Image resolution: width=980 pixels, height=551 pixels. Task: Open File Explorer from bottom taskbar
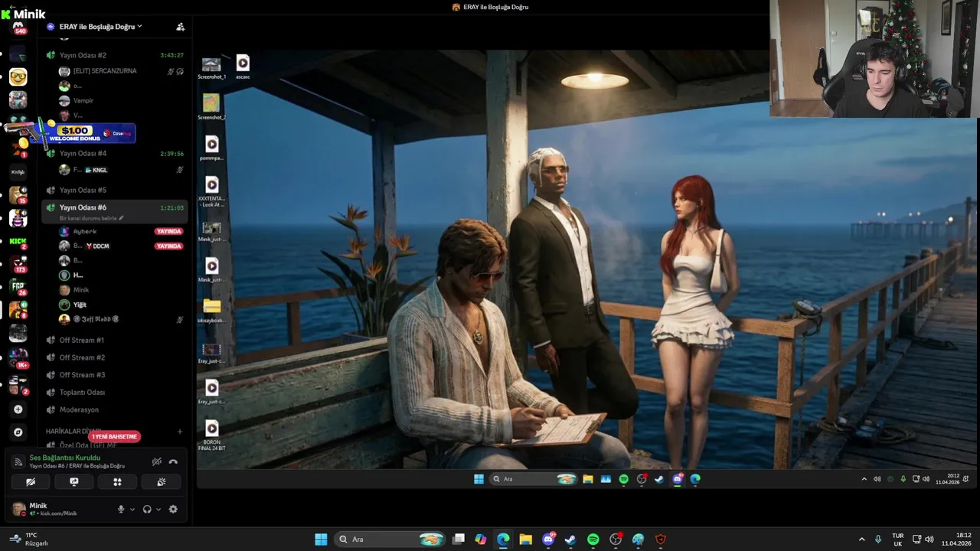(x=525, y=540)
